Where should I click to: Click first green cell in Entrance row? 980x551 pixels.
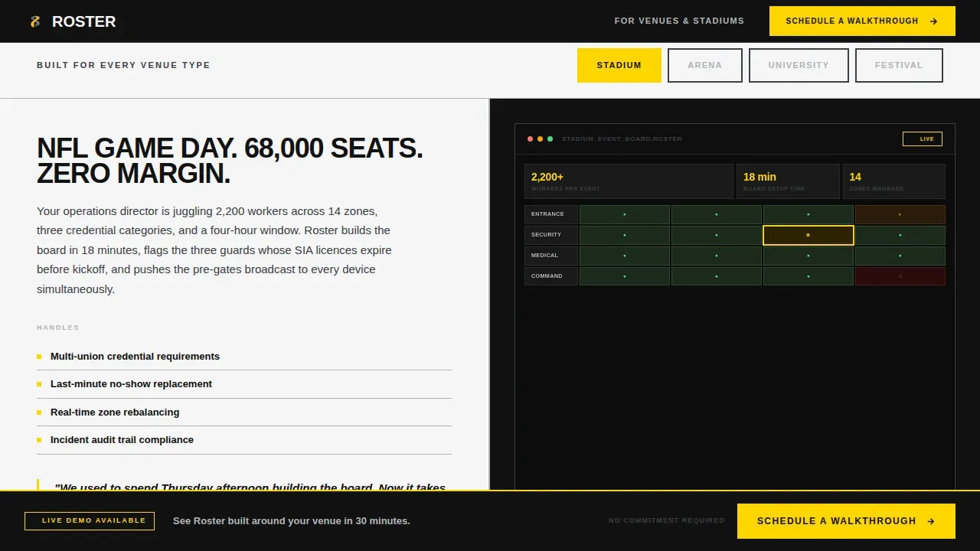pos(625,214)
